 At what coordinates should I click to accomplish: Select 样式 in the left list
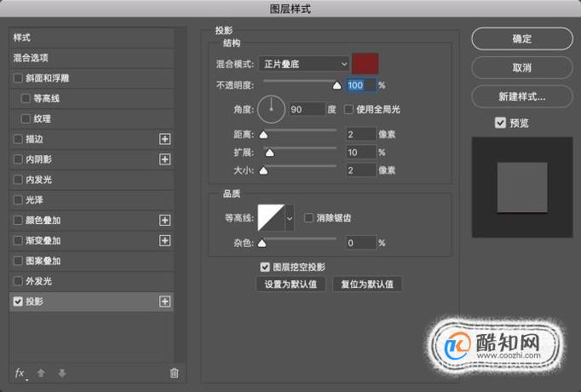pyautogui.click(x=91, y=37)
